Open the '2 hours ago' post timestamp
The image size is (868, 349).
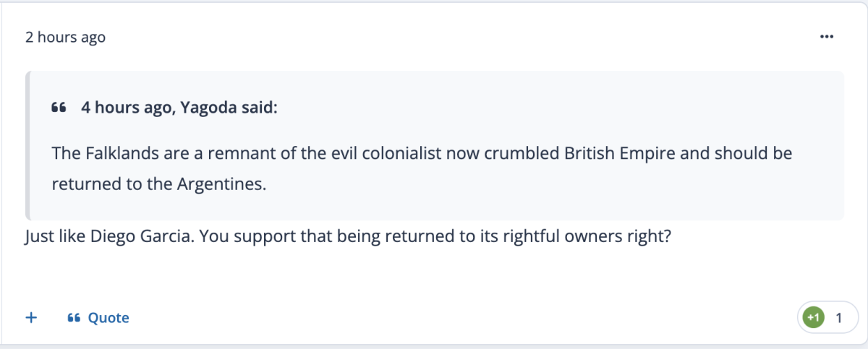click(65, 37)
